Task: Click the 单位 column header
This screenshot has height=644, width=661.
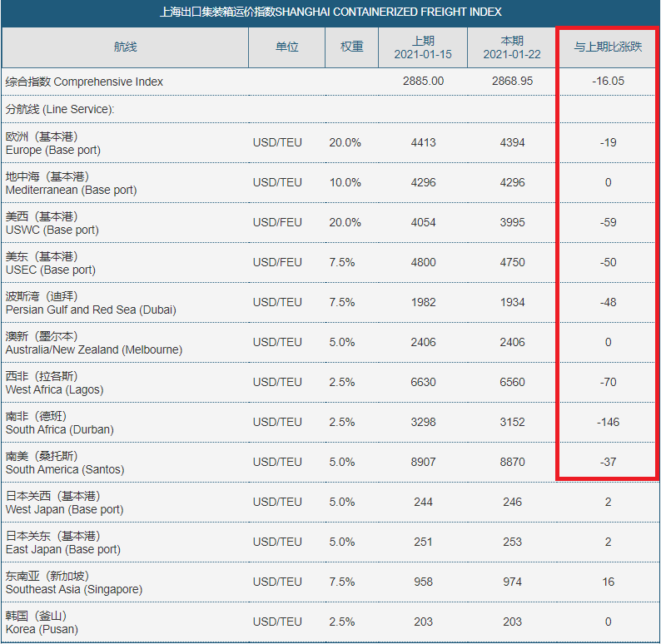Action: (x=286, y=47)
